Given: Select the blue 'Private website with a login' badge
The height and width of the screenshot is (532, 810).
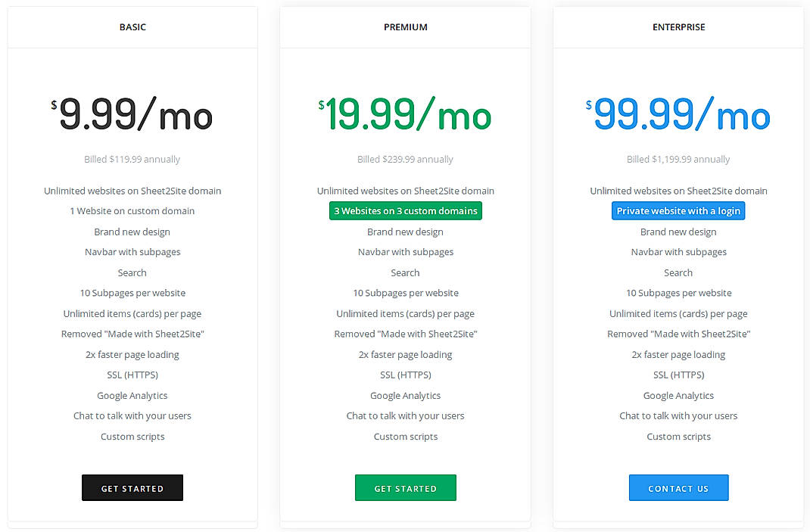Looking at the screenshot, I should tap(678, 210).
